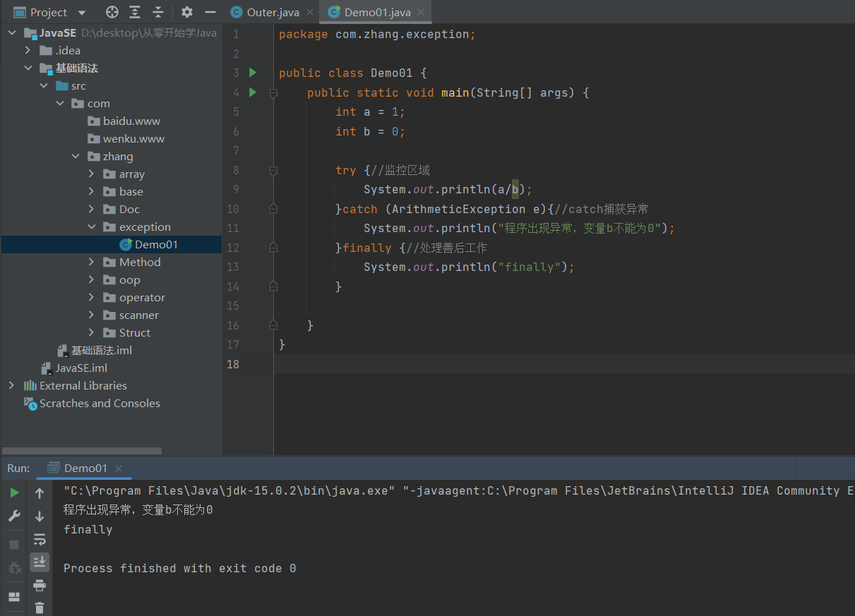Fold the catch block at line 10
The image size is (855, 616).
tap(273, 209)
